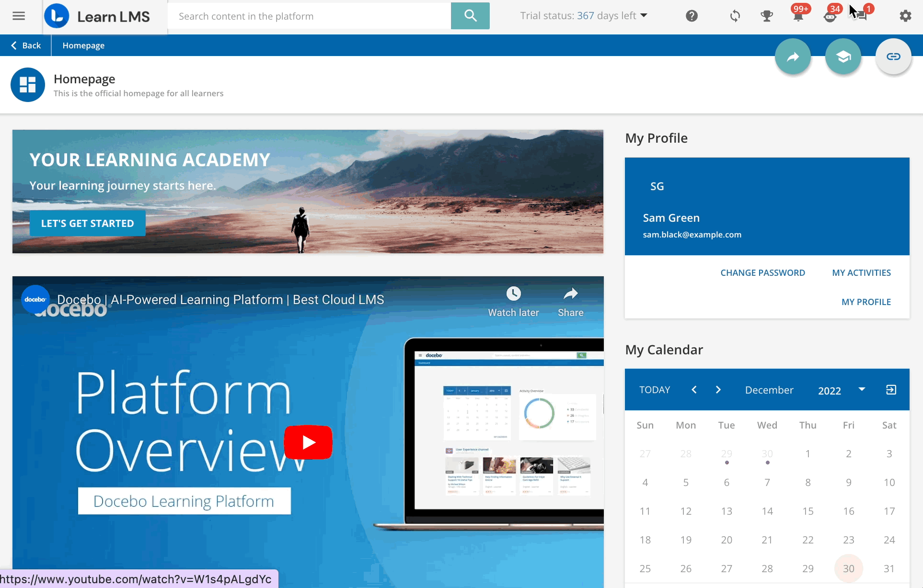Select November 30 with event dot
Screen dimensions: 923x588
pos(767,455)
